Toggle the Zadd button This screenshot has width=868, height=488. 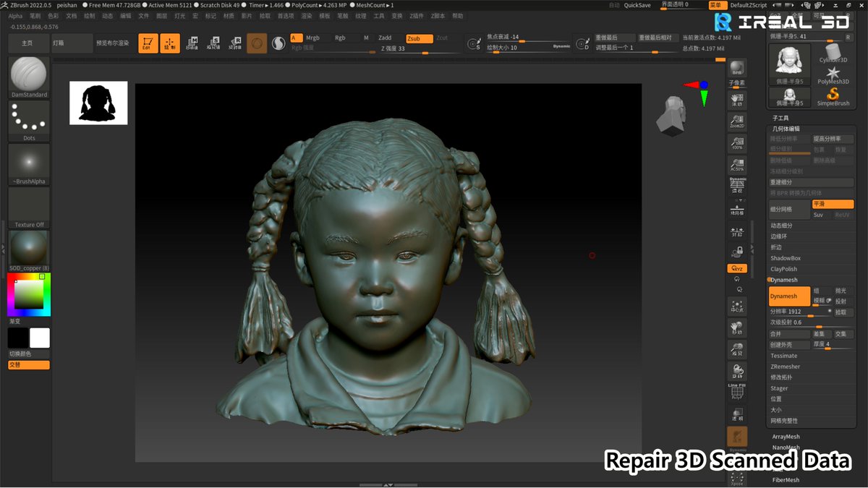(385, 38)
